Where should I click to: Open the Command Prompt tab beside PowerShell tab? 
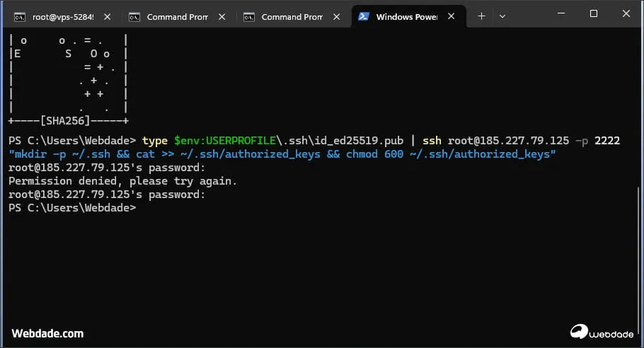292,16
